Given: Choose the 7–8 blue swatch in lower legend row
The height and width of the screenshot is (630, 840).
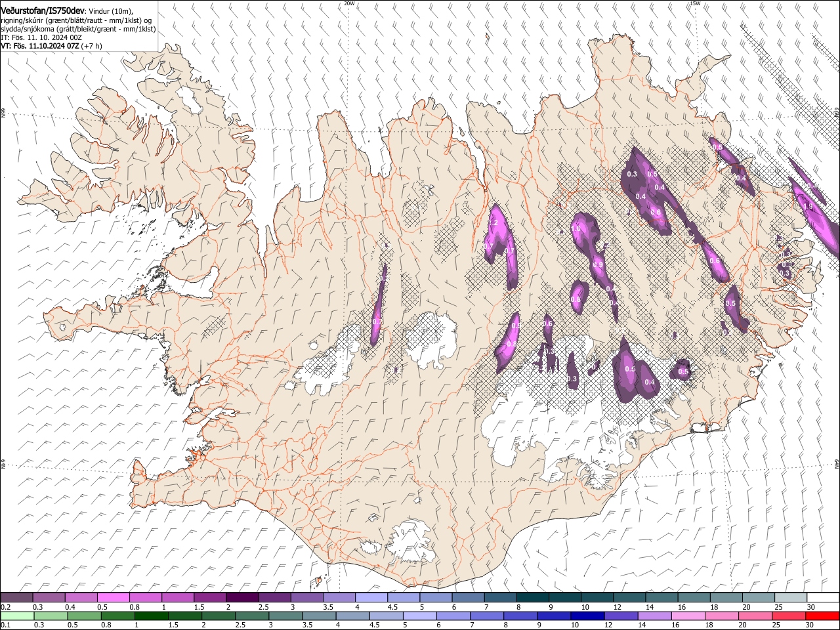Looking at the screenshot, I should click(x=486, y=616).
